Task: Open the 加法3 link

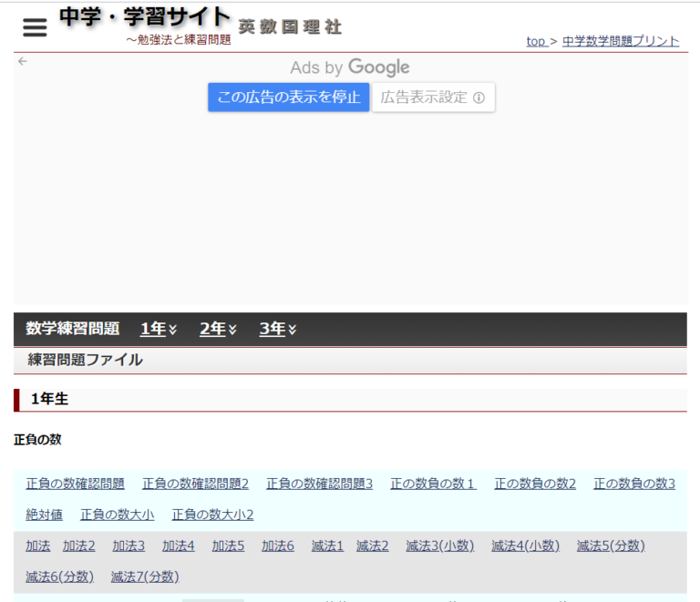Action: click(x=129, y=546)
